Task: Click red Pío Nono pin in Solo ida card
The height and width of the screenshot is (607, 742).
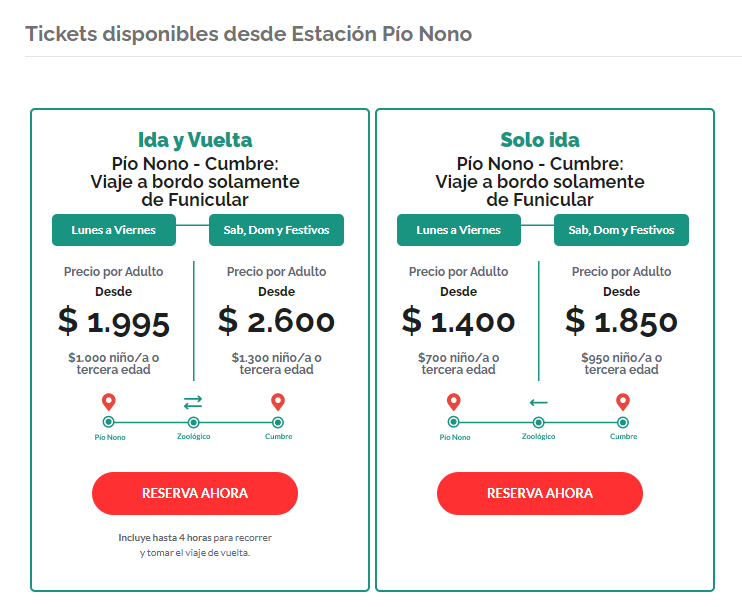Action: pyautogui.click(x=454, y=402)
